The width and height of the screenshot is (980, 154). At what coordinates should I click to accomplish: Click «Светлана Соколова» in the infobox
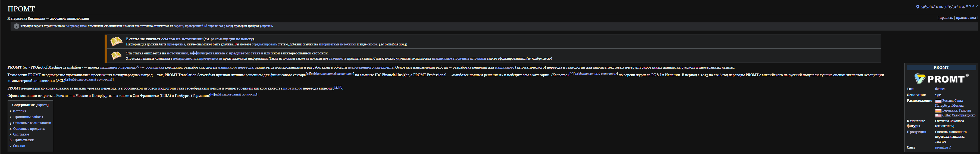[x=949, y=121]
